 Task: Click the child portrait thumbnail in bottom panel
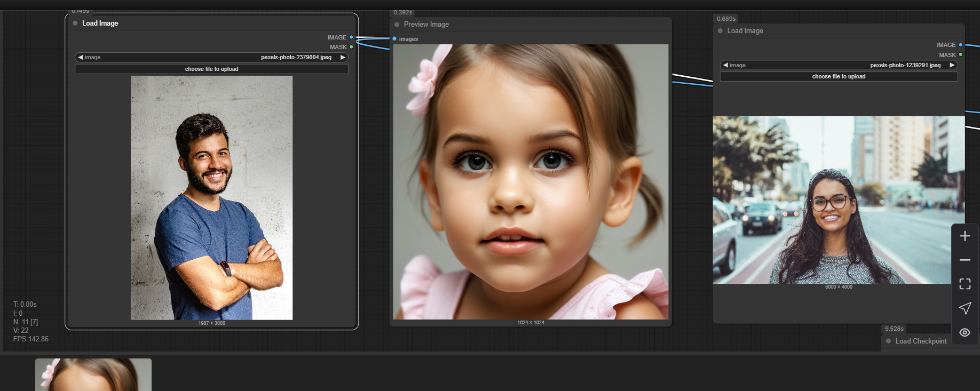tap(93, 374)
